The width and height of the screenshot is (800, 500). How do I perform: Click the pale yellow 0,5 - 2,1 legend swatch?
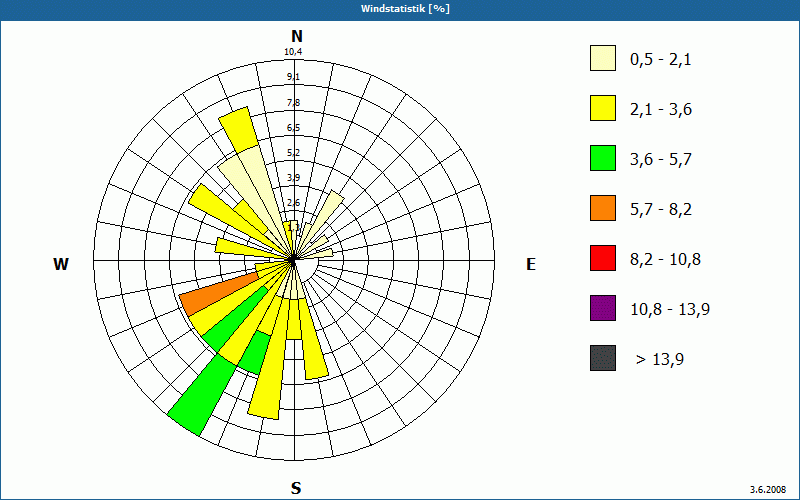603,58
